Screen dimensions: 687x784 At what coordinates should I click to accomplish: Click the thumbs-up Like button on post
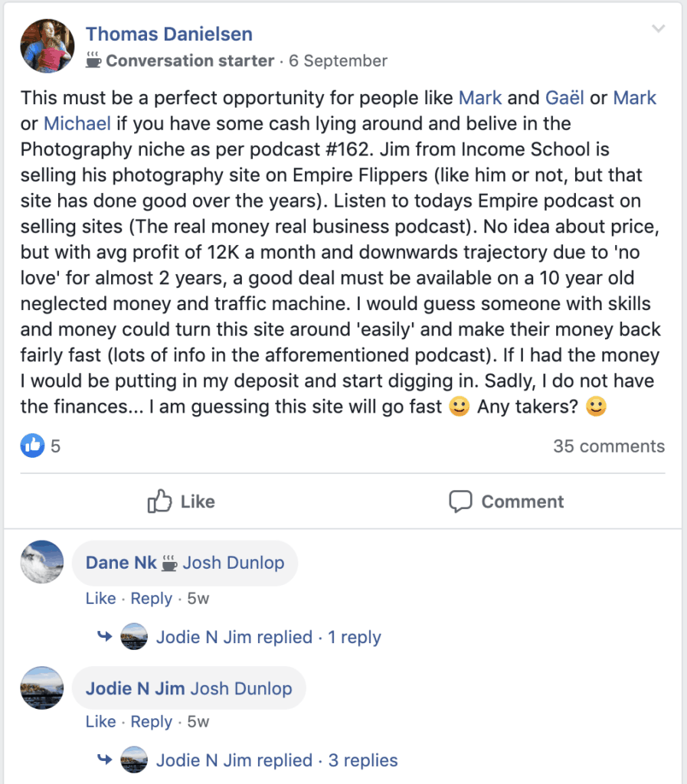click(182, 501)
